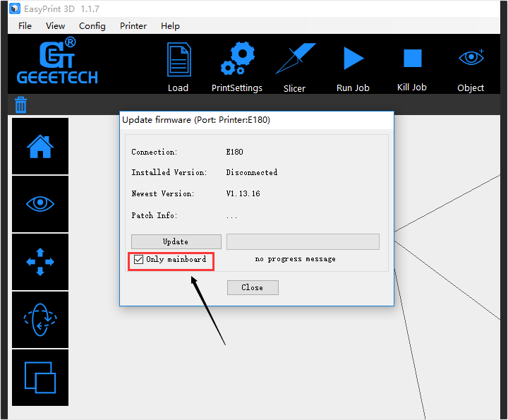Open the Object eye icon in toolbar
Viewport: 508px width, 420px height.
coord(471,57)
